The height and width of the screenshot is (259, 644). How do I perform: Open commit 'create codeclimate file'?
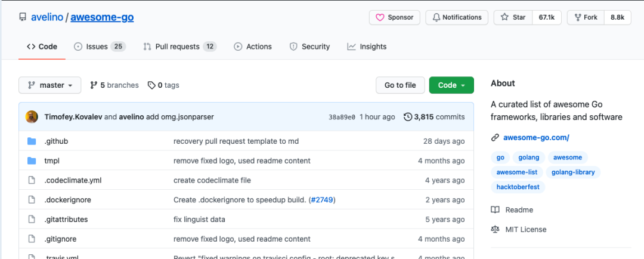click(212, 180)
